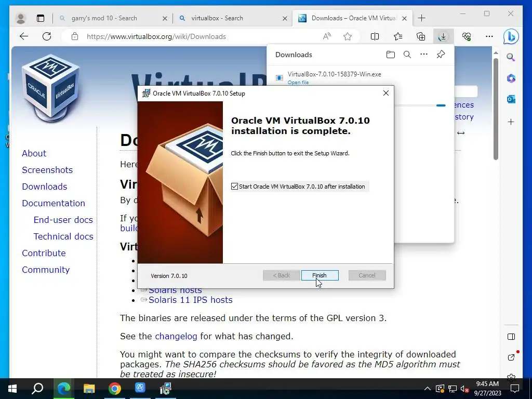
Task: Open Windows Start menu
Action: point(12,388)
